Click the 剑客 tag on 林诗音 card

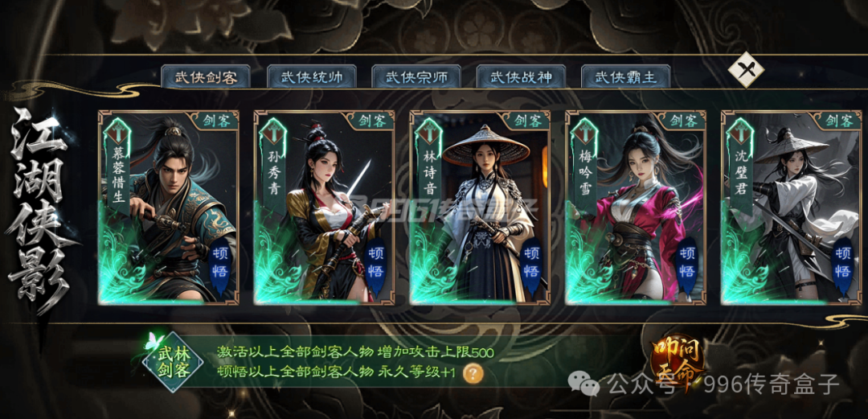point(526,121)
